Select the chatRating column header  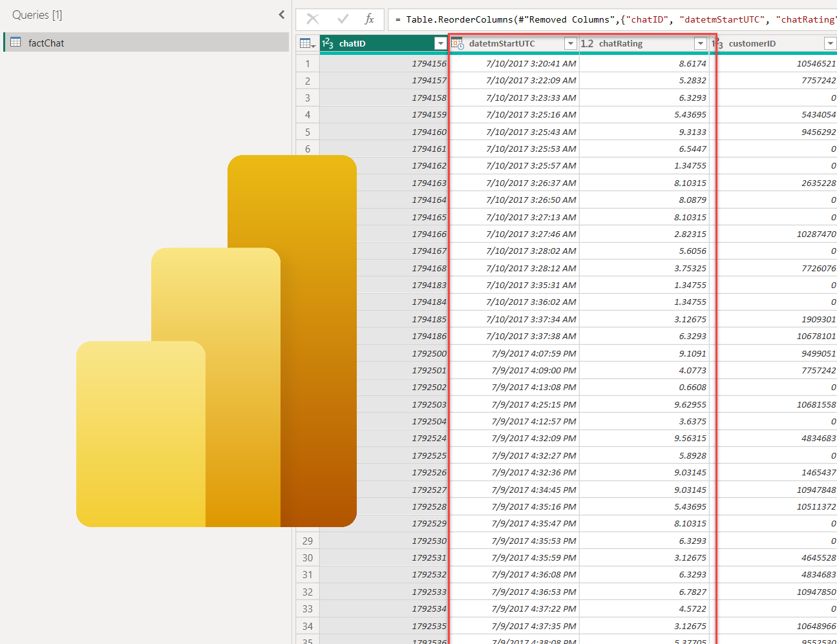tap(644, 43)
